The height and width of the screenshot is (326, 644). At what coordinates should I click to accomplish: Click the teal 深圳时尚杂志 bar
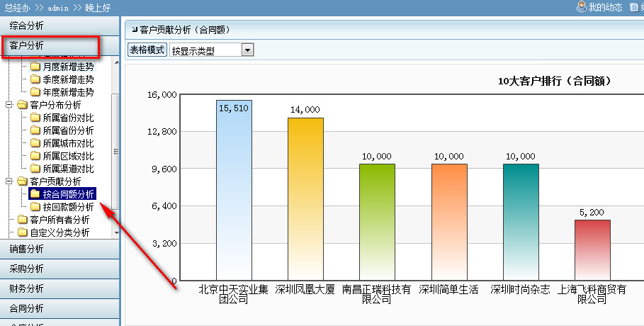tap(521, 222)
